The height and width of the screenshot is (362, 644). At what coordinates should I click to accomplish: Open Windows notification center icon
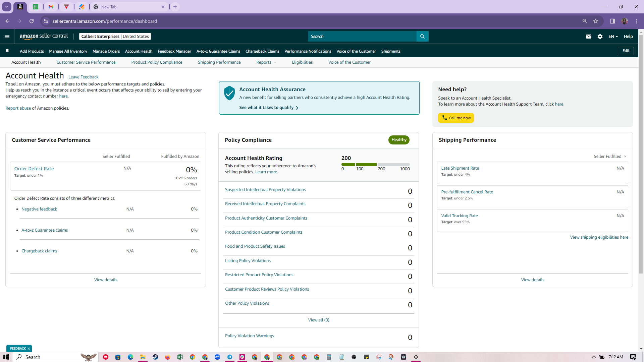point(633,357)
